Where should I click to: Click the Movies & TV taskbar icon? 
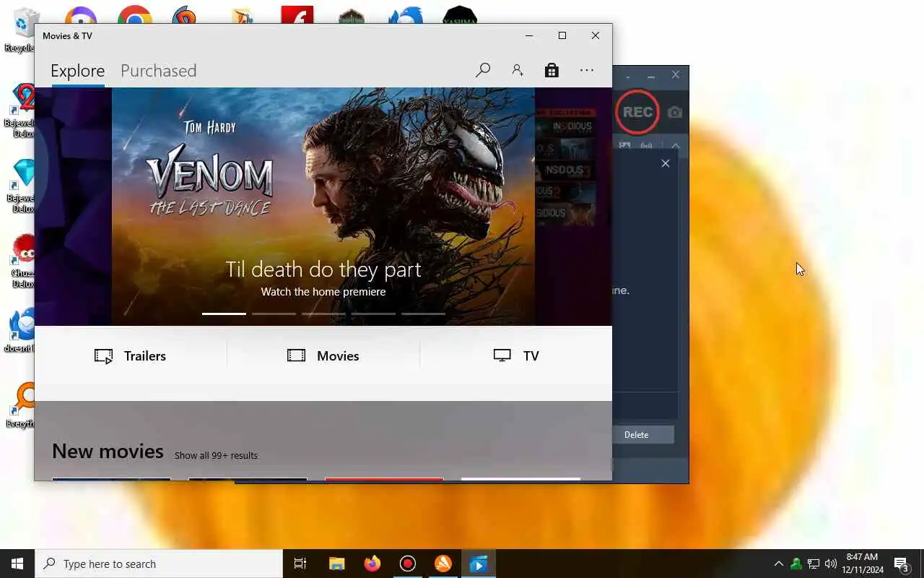479,564
